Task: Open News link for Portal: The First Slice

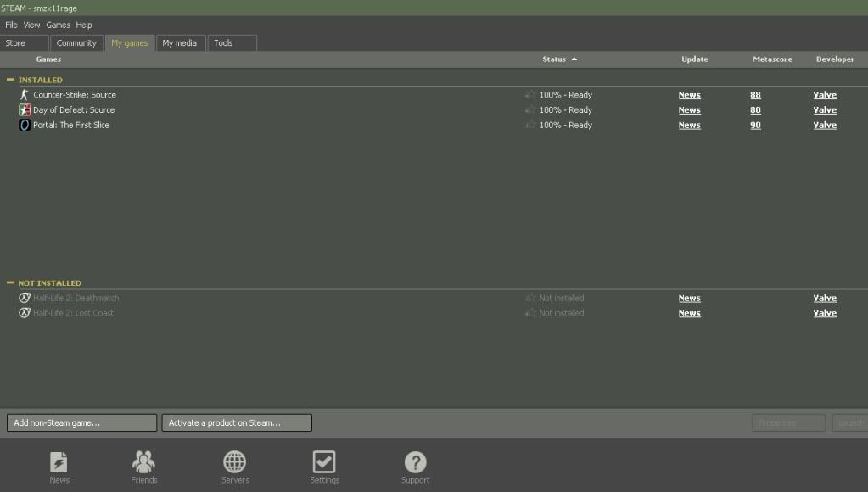Action: pyautogui.click(x=689, y=125)
